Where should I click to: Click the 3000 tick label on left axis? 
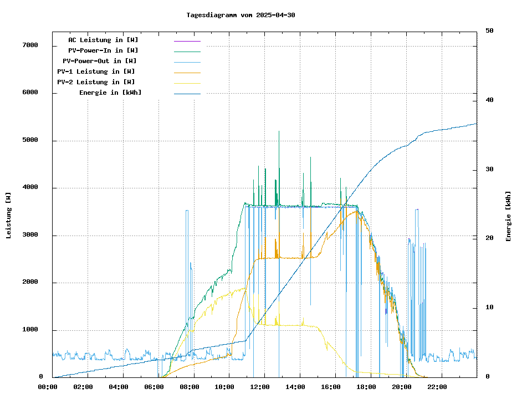coord(29,236)
